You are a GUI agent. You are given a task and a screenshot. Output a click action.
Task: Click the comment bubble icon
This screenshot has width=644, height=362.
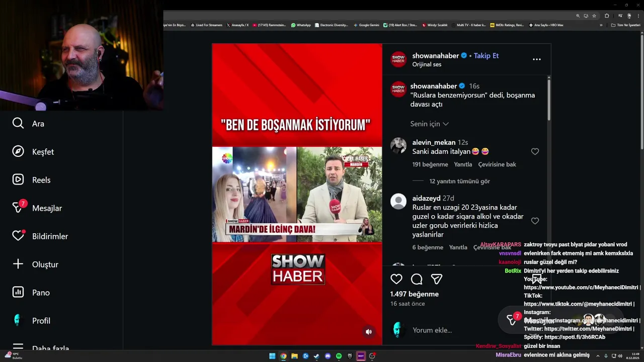click(x=417, y=279)
